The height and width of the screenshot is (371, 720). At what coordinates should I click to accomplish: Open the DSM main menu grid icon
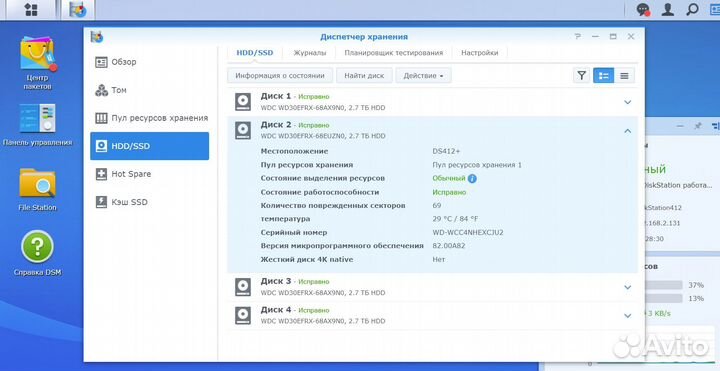coord(31,10)
